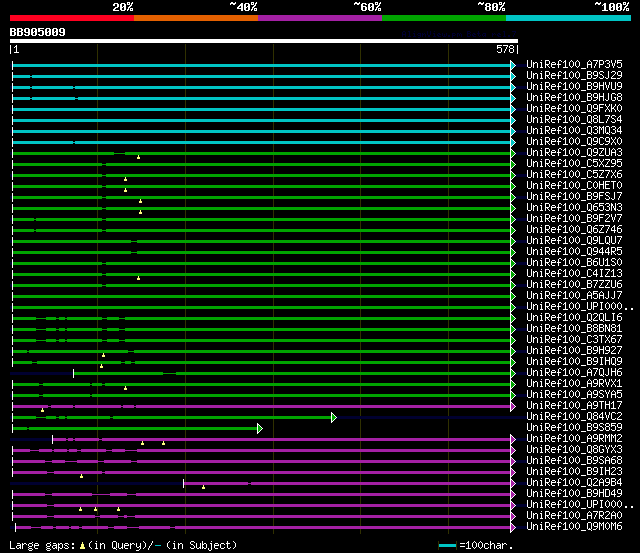Select the UniRef100_Q2QLI6 label
The height and width of the screenshot is (553, 640).
pos(574,318)
